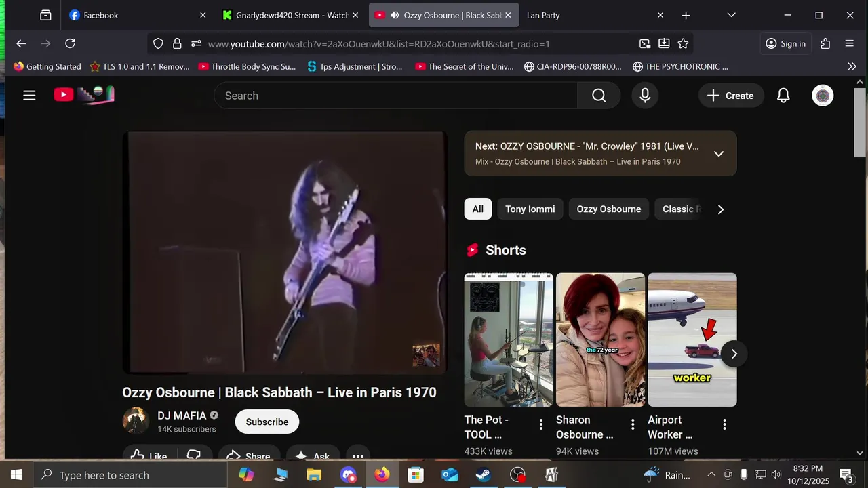Open more options for Airport Worker short
This screenshot has width=868, height=488.
pos(724,424)
